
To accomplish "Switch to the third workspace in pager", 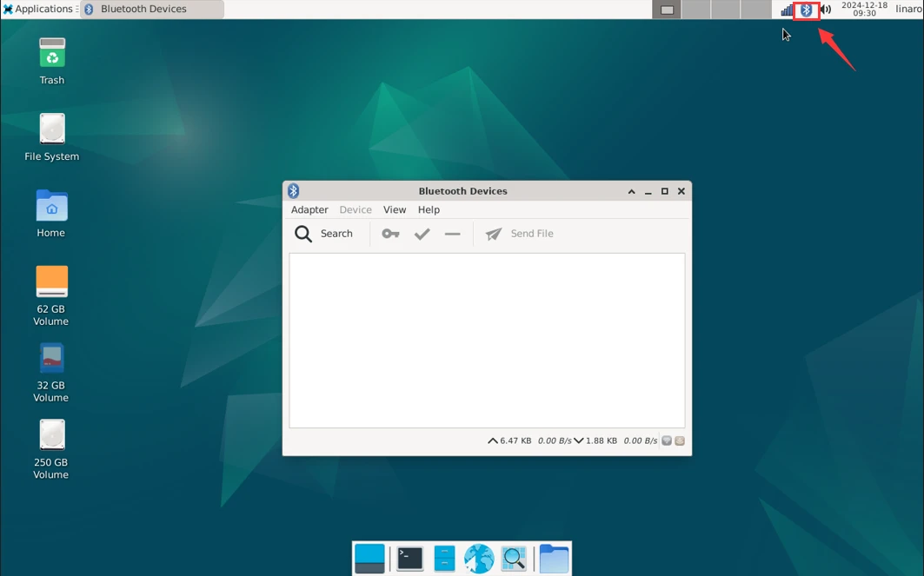I will [726, 10].
